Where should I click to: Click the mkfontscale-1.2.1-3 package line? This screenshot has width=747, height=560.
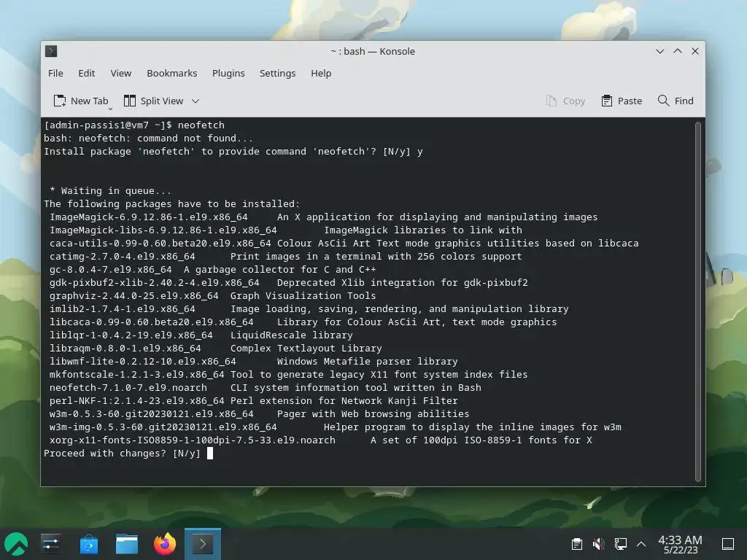(x=289, y=375)
